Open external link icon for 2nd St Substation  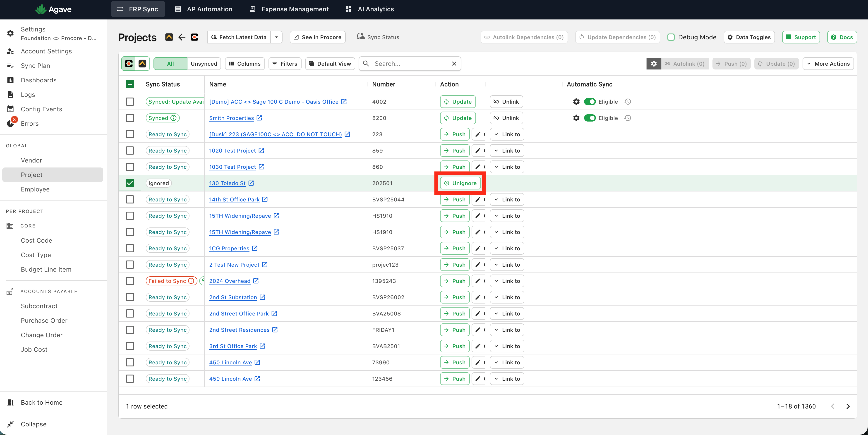point(262,297)
